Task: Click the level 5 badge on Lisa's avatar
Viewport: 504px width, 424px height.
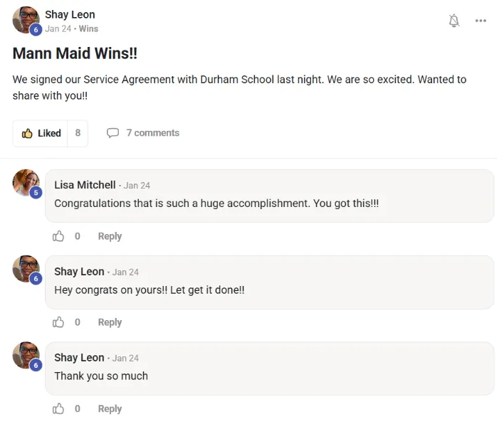Action: coord(36,193)
